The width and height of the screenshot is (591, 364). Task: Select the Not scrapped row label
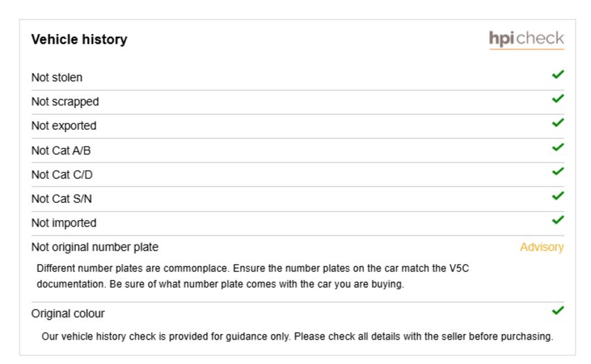(65, 102)
